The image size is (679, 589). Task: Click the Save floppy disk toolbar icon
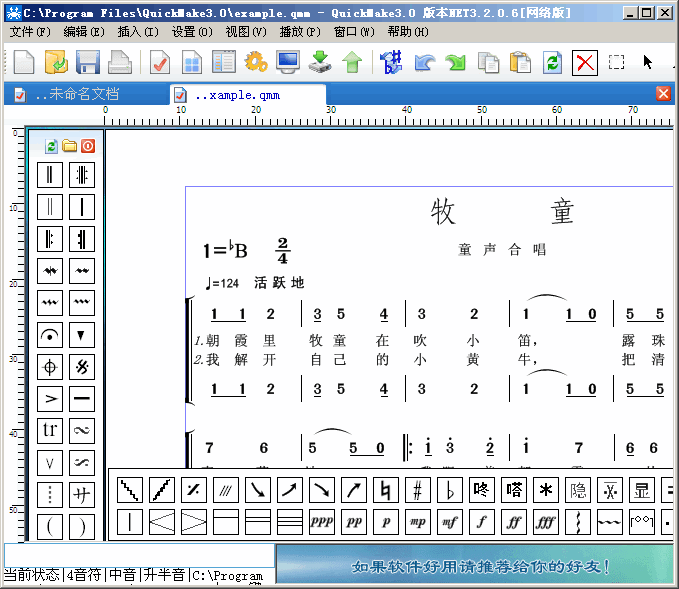[x=88, y=62]
